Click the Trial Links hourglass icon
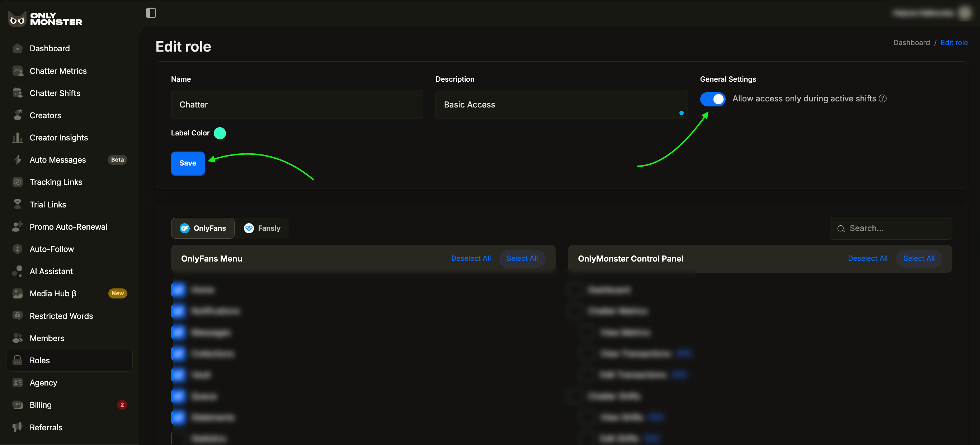This screenshot has height=445, width=980. [x=18, y=205]
